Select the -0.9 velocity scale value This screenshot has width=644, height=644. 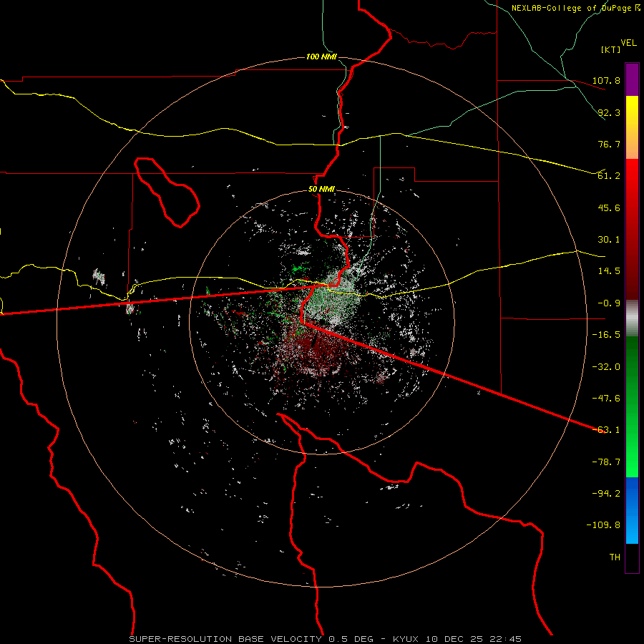click(609, 303)
